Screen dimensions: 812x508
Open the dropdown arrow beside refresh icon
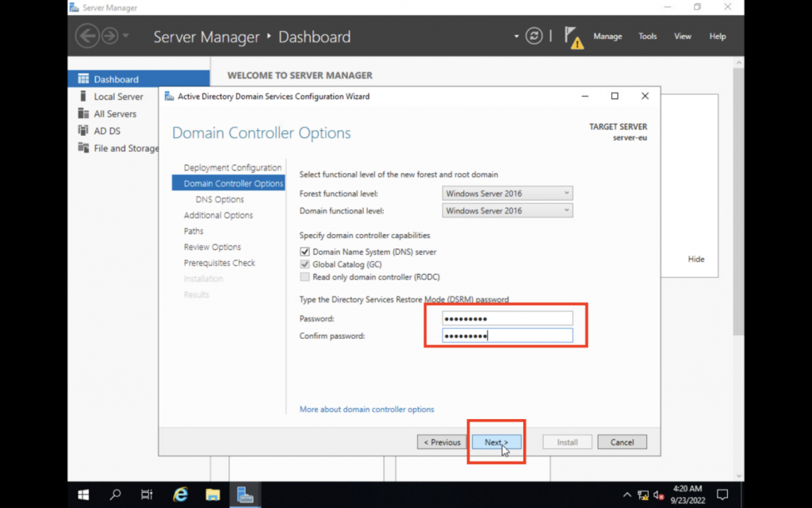(x=516, y=37)
